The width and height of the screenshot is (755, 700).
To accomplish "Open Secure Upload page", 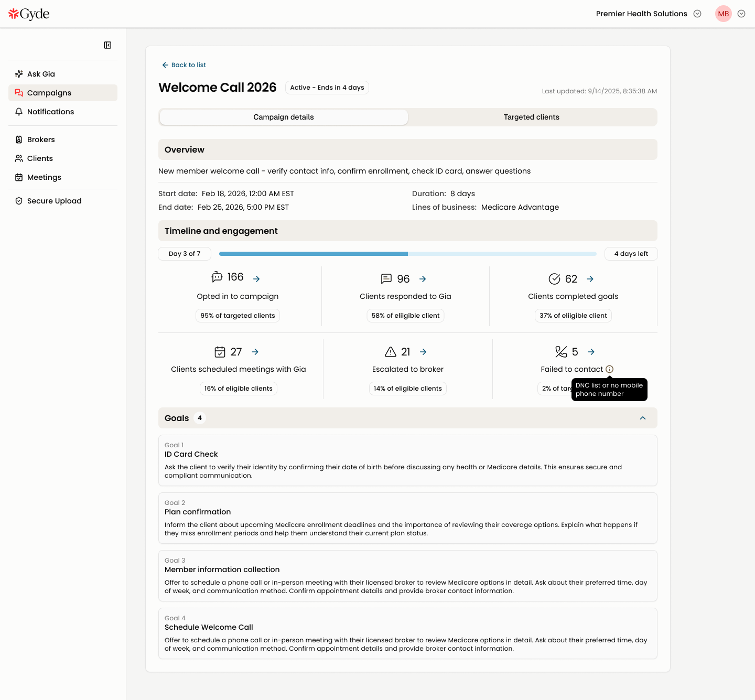I will coord(63,201).
